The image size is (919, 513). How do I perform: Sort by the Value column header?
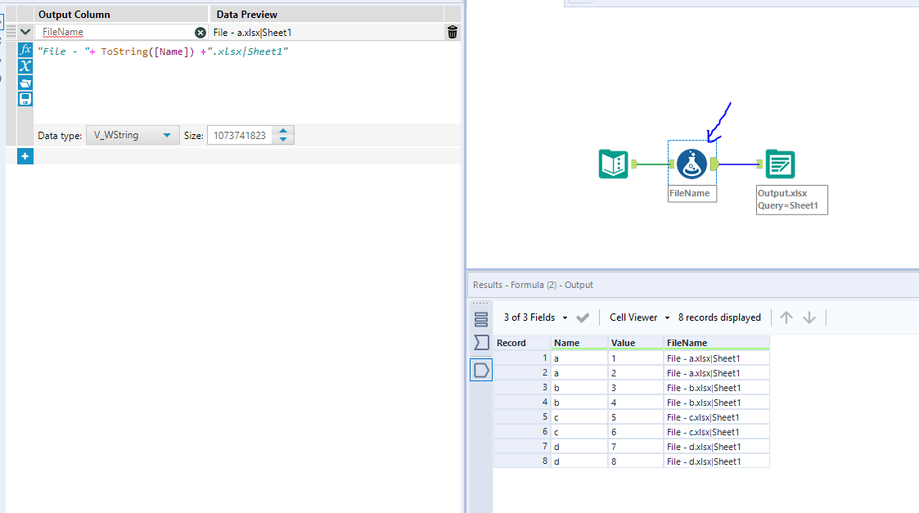635,343
